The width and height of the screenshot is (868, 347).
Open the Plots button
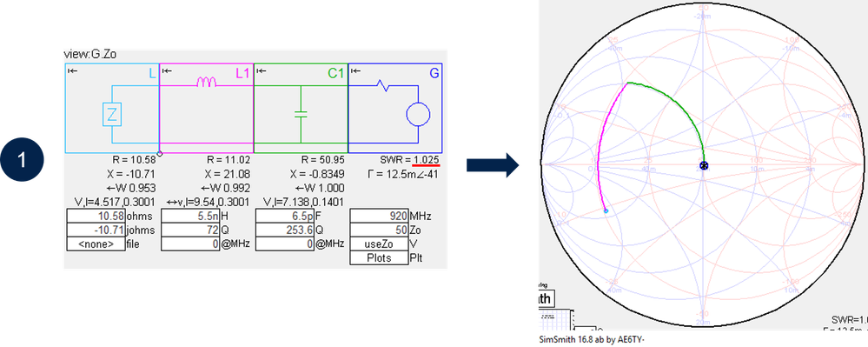[379, 258]
